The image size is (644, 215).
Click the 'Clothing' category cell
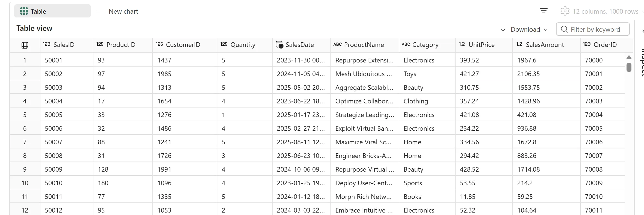(427, 101)
